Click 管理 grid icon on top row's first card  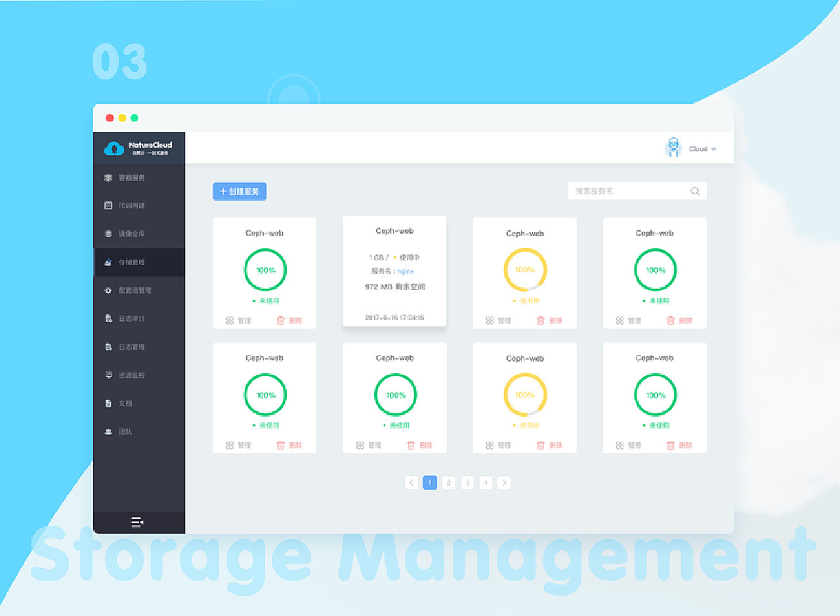pos(230,321)
